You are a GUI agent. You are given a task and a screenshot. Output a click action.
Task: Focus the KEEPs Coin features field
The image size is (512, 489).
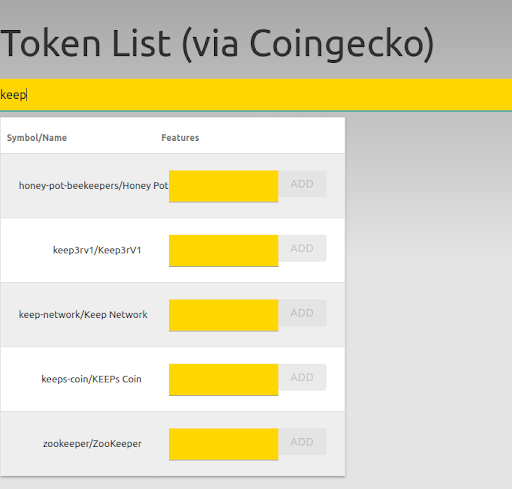(x=223, y=380)
